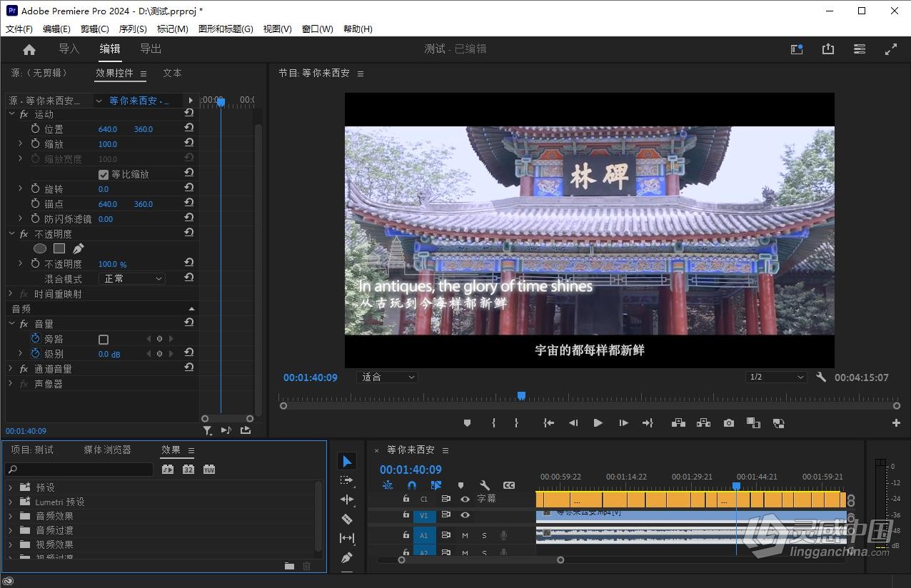Switch to the 文本 text tab

tap(172, 73)
